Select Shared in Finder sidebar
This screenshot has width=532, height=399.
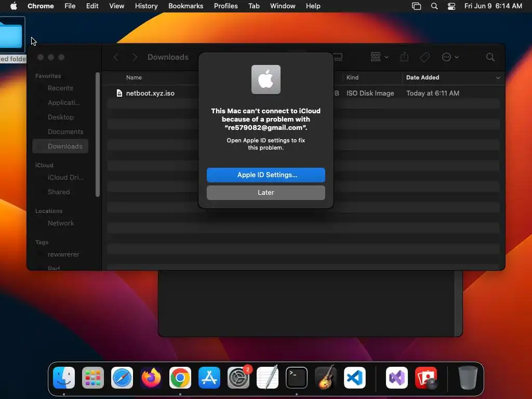(x=60, y=192)
